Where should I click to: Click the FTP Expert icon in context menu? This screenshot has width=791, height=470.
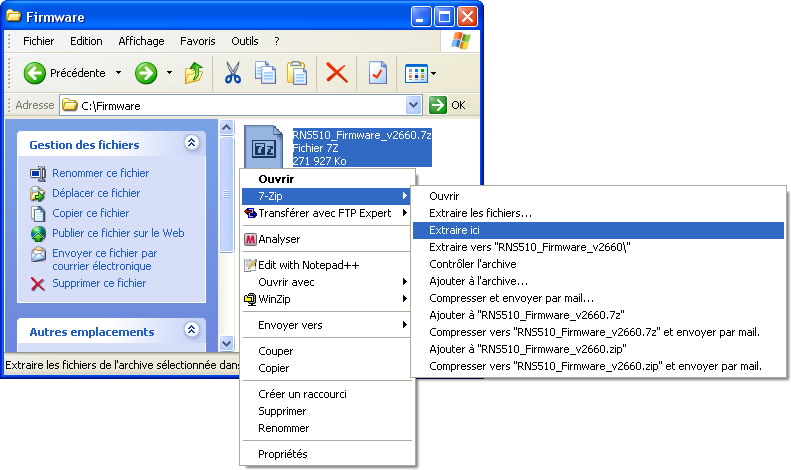click(250, 213)
